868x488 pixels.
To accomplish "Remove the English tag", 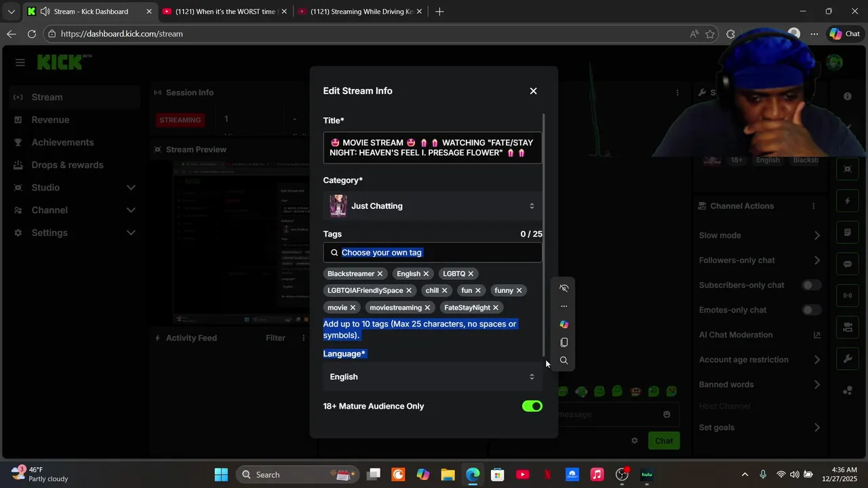I will (426, 274).
